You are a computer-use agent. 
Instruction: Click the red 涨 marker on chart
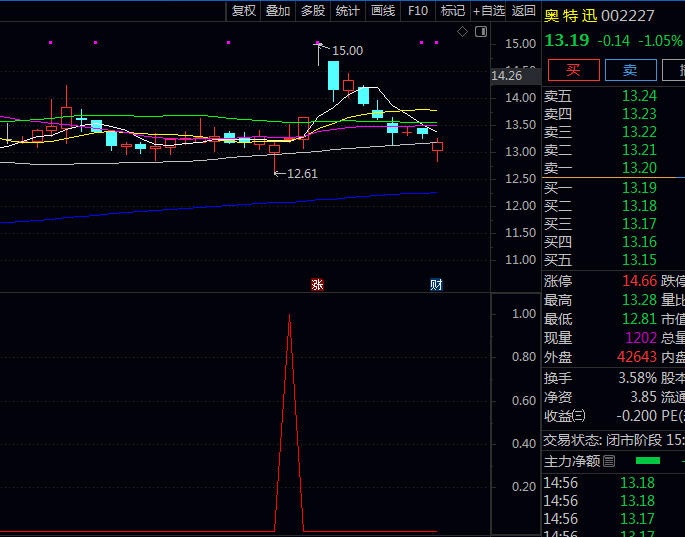pyautogui.click(x=317, y=284)
